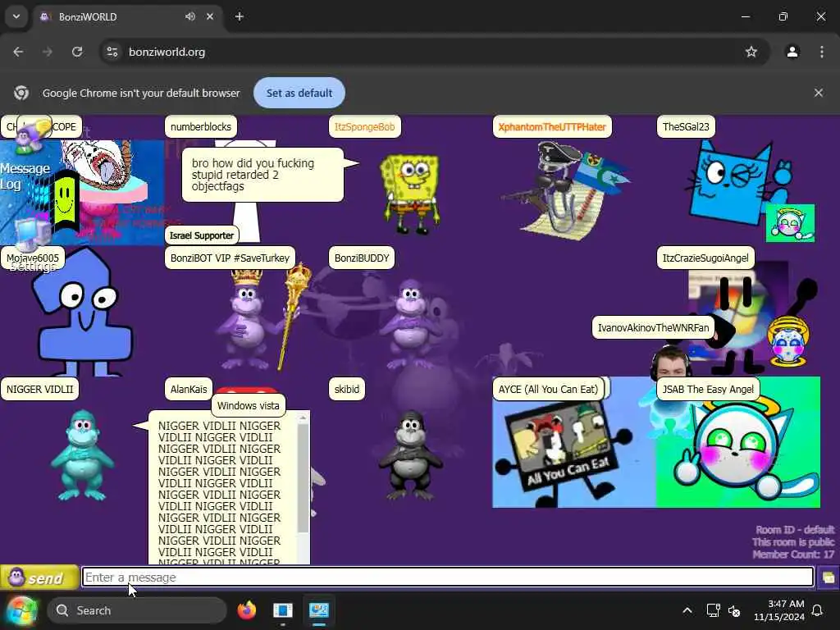Image resolution: width=840 pixels, height=630 pixels.
Task: Open the muted volume tray icon
Action: coord(734,610)
